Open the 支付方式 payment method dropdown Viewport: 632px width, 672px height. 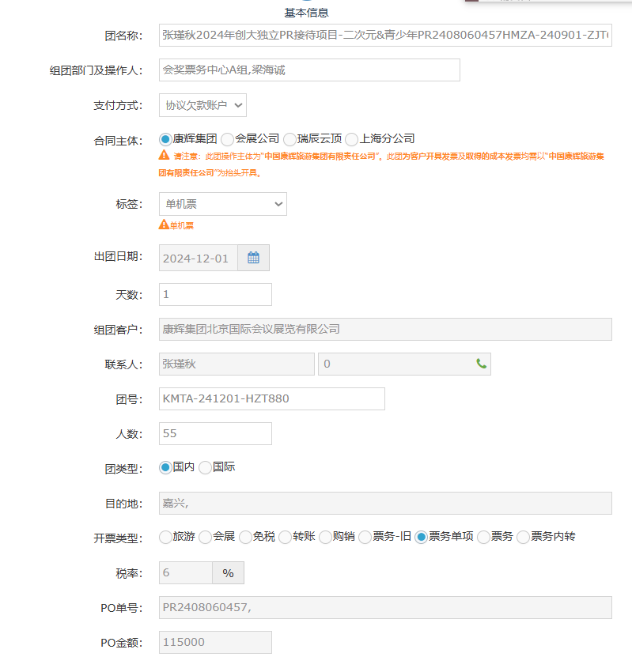(x=202, y=105)
